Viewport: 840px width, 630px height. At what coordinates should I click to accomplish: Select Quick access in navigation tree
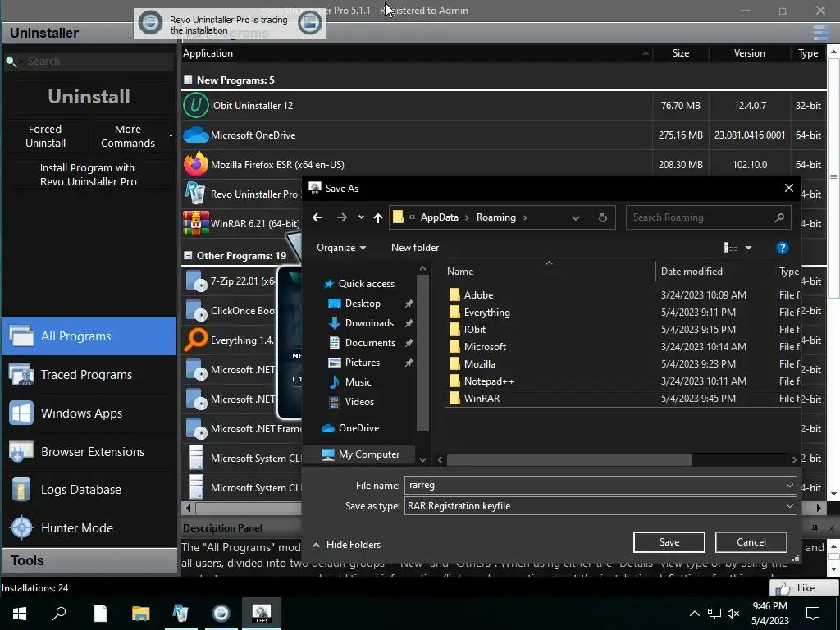click(x=367, y=283)
